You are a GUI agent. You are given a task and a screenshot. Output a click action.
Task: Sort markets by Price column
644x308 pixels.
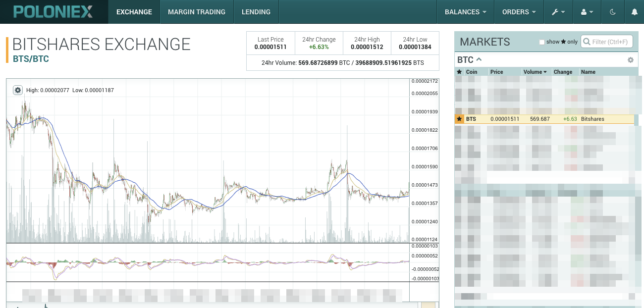pos(496,72)
